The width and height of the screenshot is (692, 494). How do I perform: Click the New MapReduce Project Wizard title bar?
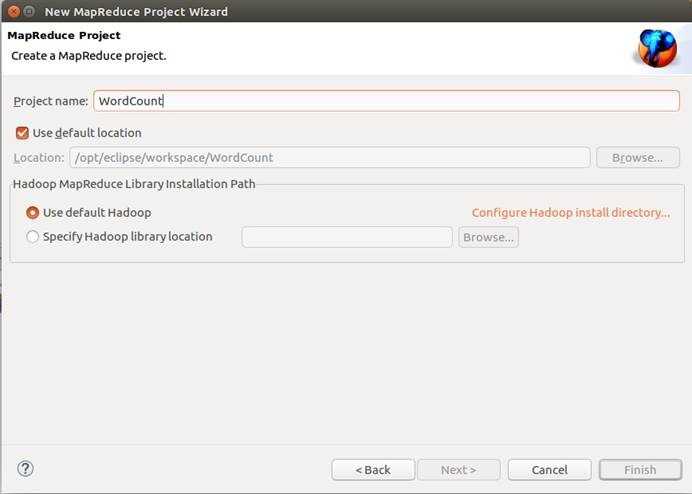[x=136, y=12]
